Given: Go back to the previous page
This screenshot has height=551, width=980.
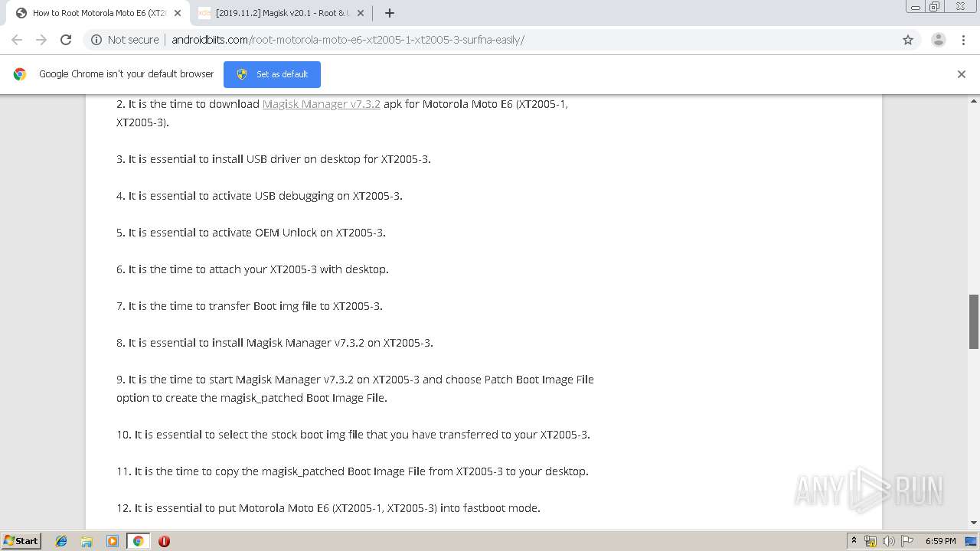Looking at the screenshot, I should [17, 40].
